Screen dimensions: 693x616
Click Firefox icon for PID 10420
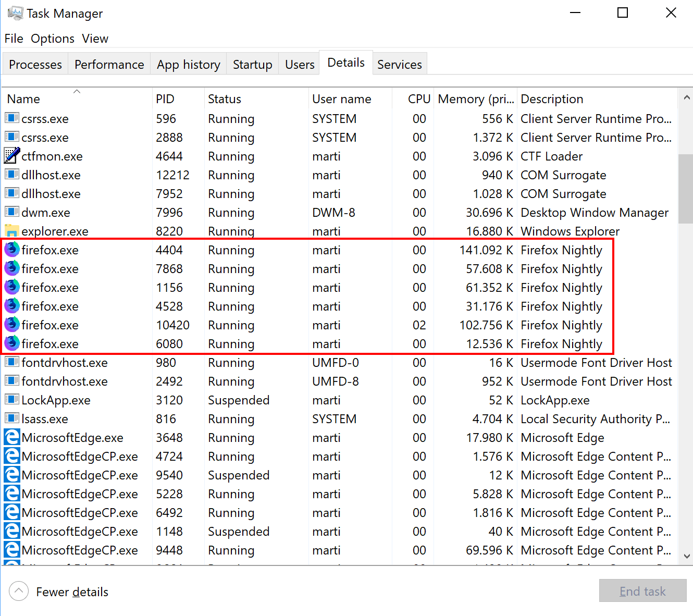tap(11, 325)
